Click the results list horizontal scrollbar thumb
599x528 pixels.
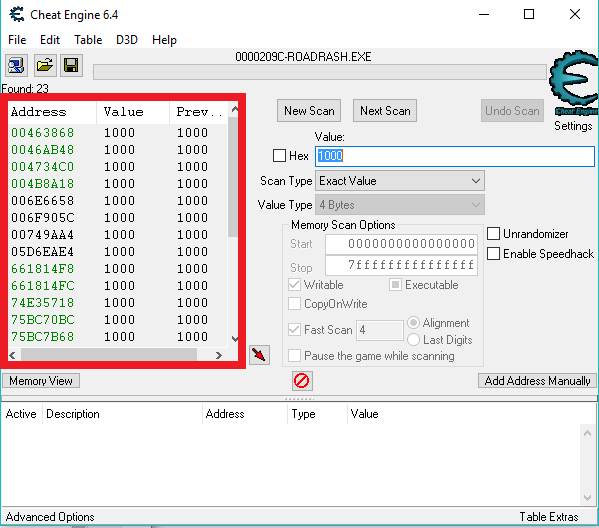coord(109,355)
